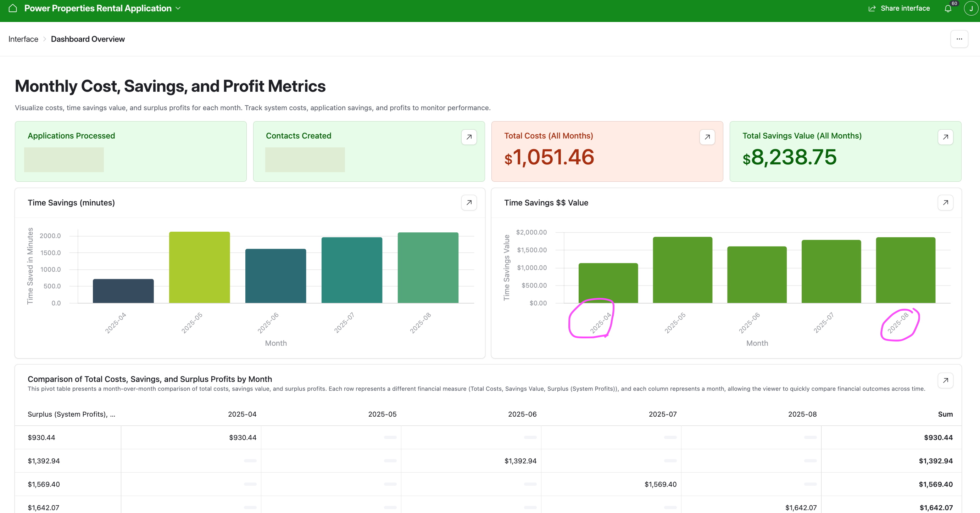Click the Contacts Created card title
This screenshot has height=513, width=980.
coord(298,136)
